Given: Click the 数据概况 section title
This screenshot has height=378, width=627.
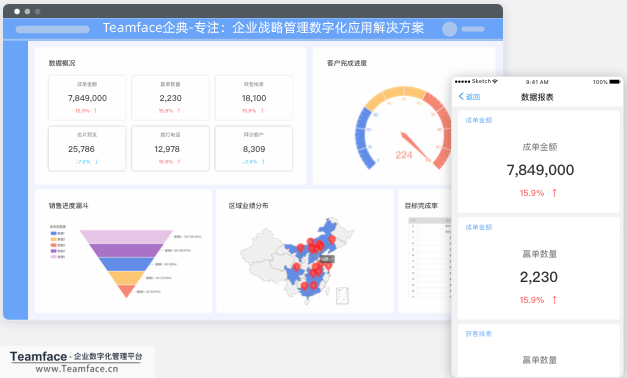Looking at the screenshot, I should pyautogui.click(x=62, y=63).
